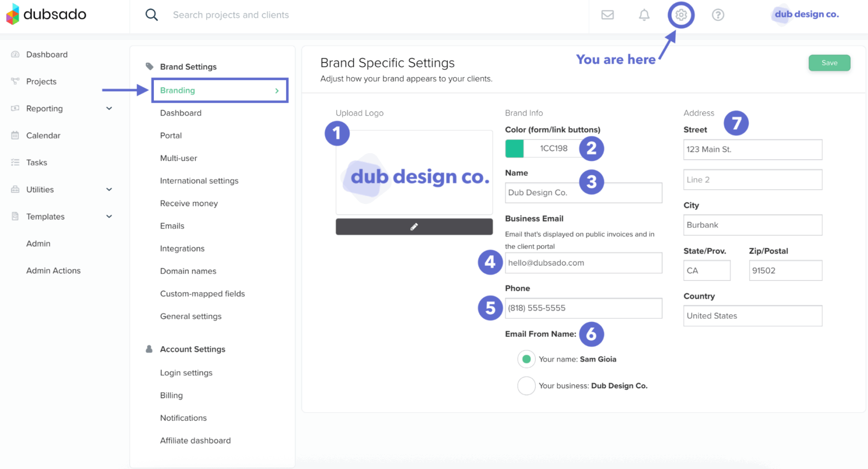This screenshot has height=469, width=868.
Task: Click the Country input field
Action: tap(753, 316)
